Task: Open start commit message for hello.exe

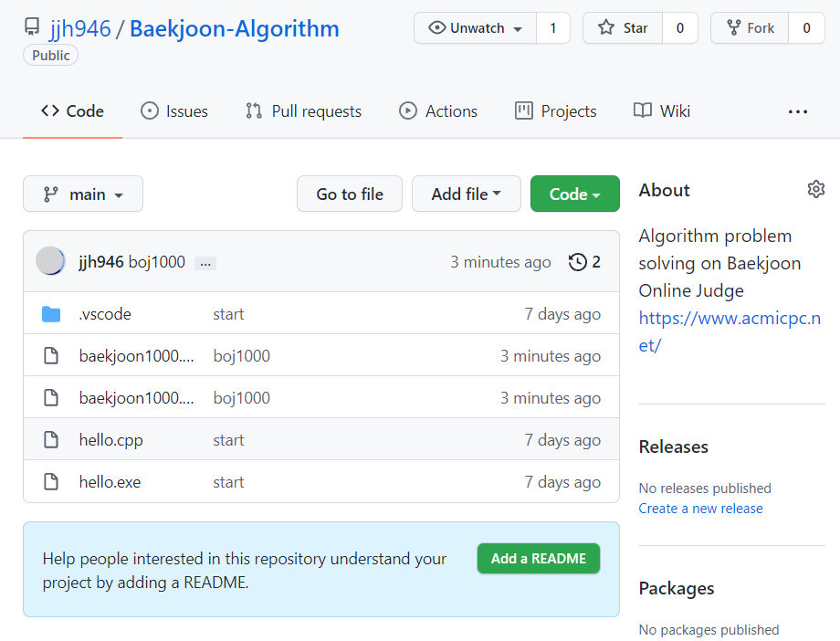Action: (229, 482)
